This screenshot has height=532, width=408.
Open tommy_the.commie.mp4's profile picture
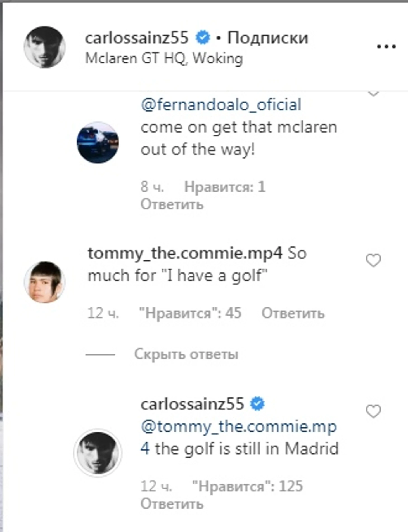pos(45,282)
